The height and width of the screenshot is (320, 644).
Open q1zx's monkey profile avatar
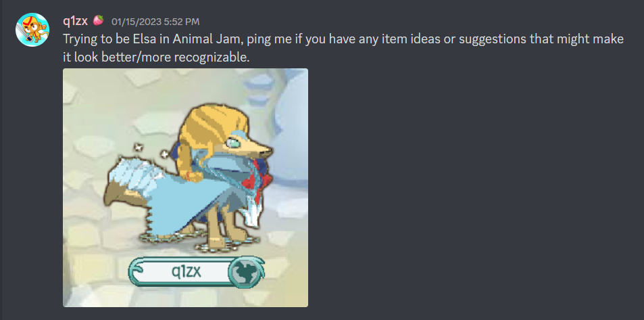click(x=32, y=30)
